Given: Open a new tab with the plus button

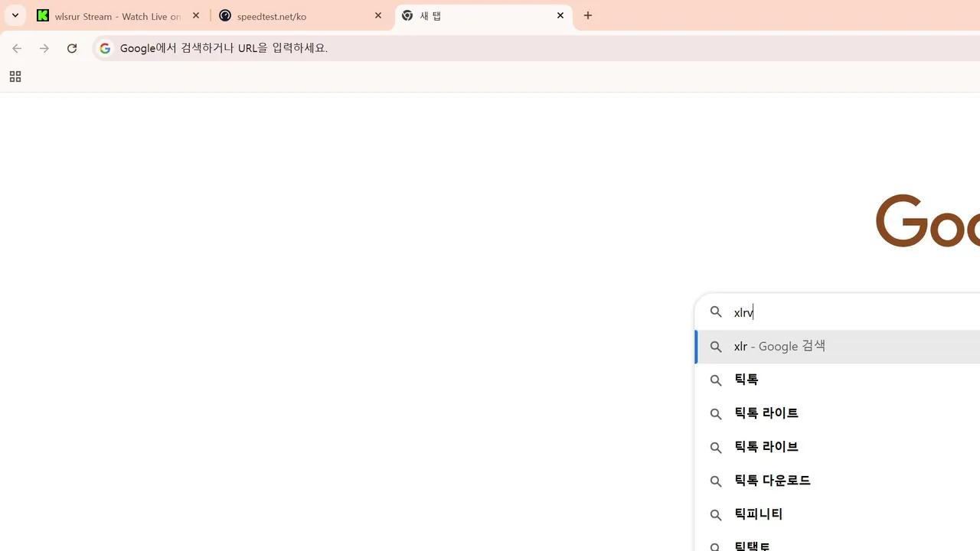Looking at the screenshot, I should click(588, 16).
